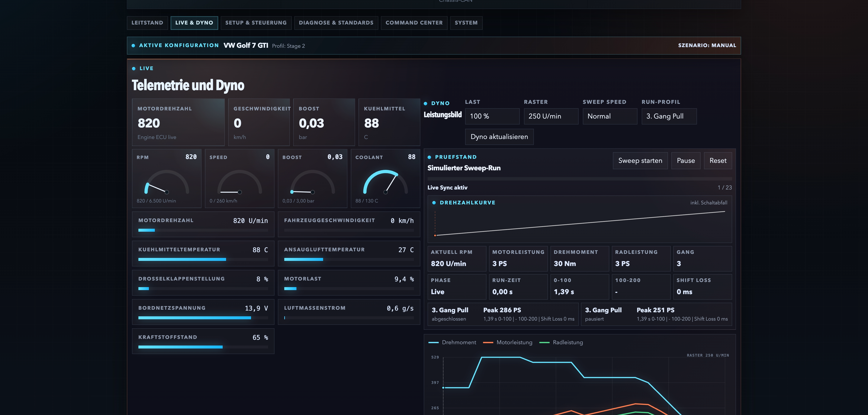This screenshot has height=415, width=868.
Task: Switch to SETUP & STEUERUNG tab
Action: coord(256,23)
